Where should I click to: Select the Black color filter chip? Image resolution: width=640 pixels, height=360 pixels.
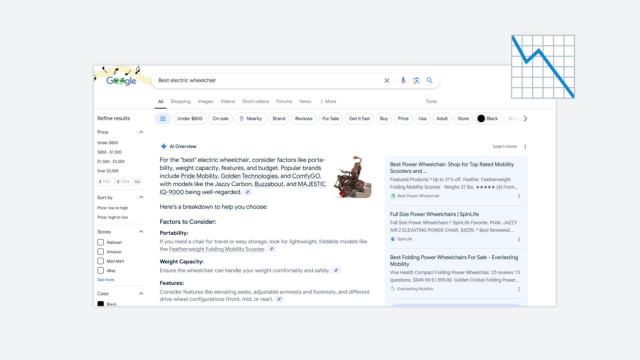coord(489,118)
